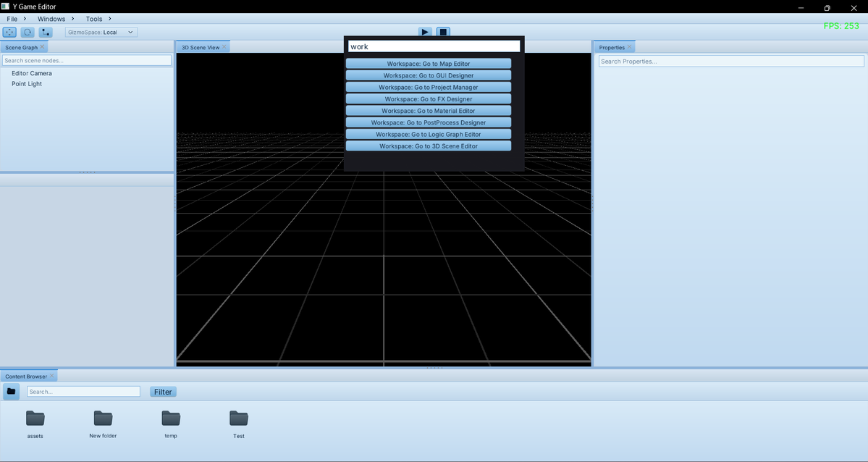Choose Workspace: Go to 3D Scene Editor
868x462 pixels.
tap(429, 146)
